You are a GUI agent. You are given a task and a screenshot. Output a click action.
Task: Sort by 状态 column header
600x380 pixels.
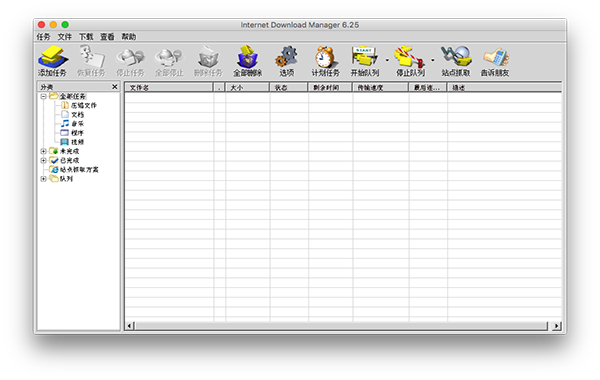289,88
